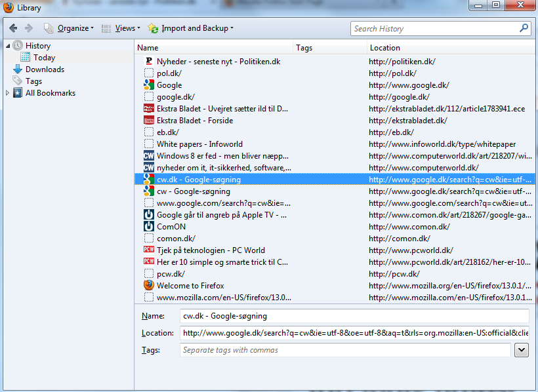Image resolution: width=538 pixels, height=392 pixels.
Task: Click the Today calendar icon
Action: (x=25, y=57)
